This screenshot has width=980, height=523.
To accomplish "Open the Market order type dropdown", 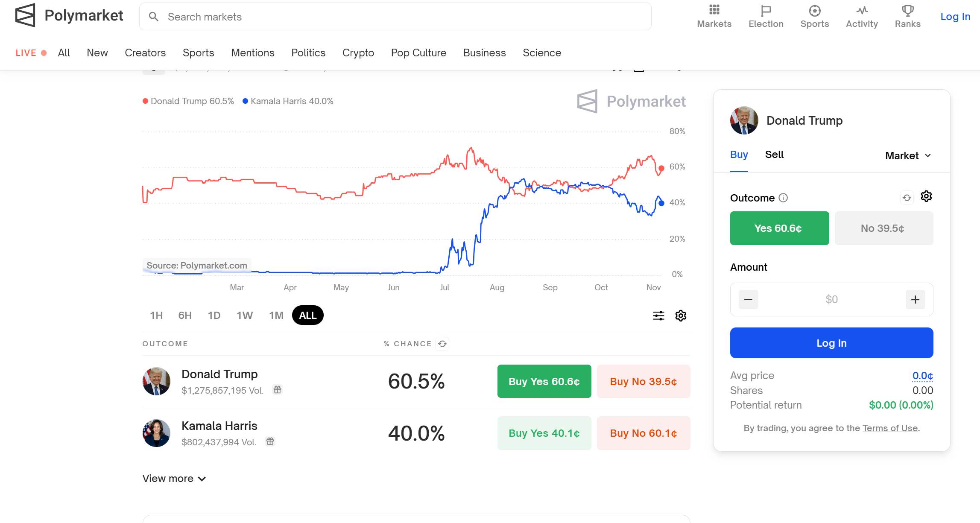I will click(908, 156).
